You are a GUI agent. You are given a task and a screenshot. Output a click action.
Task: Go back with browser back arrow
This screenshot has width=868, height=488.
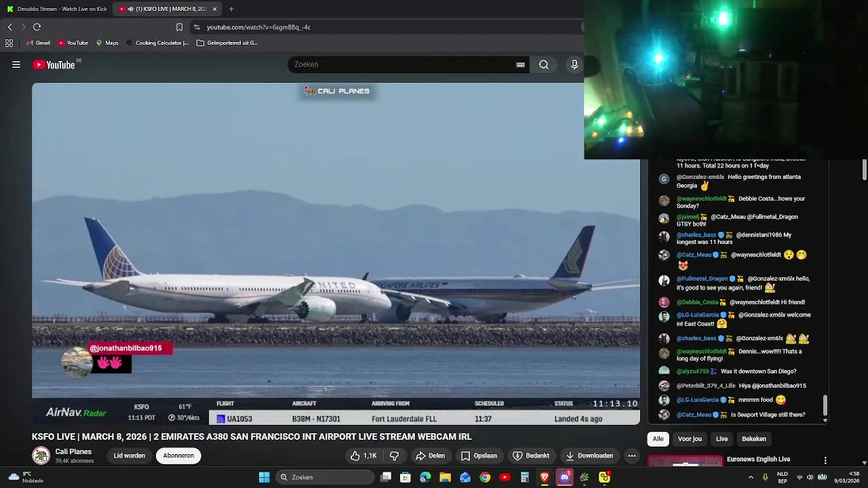point(9,27)
